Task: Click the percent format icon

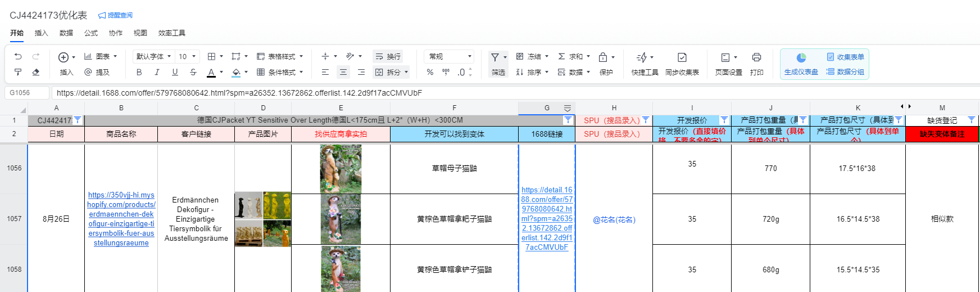Action: [430, 72]
